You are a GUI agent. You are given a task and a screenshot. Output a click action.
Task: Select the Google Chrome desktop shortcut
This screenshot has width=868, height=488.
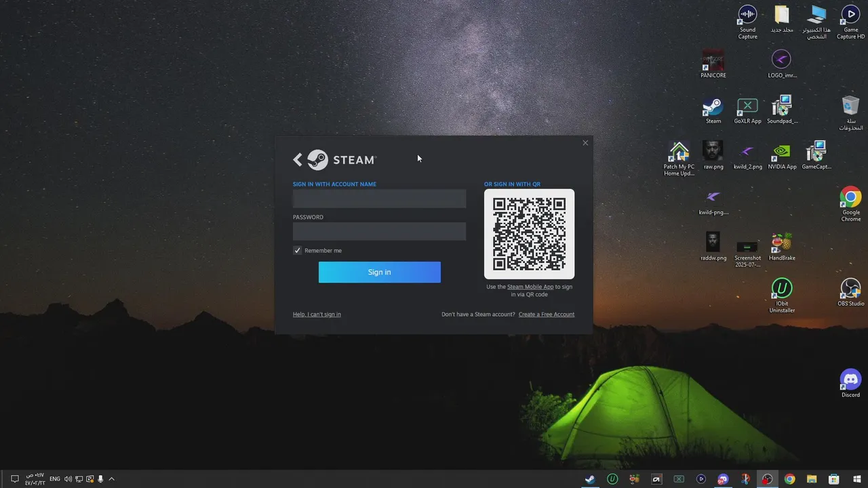[x=850, y=205]
